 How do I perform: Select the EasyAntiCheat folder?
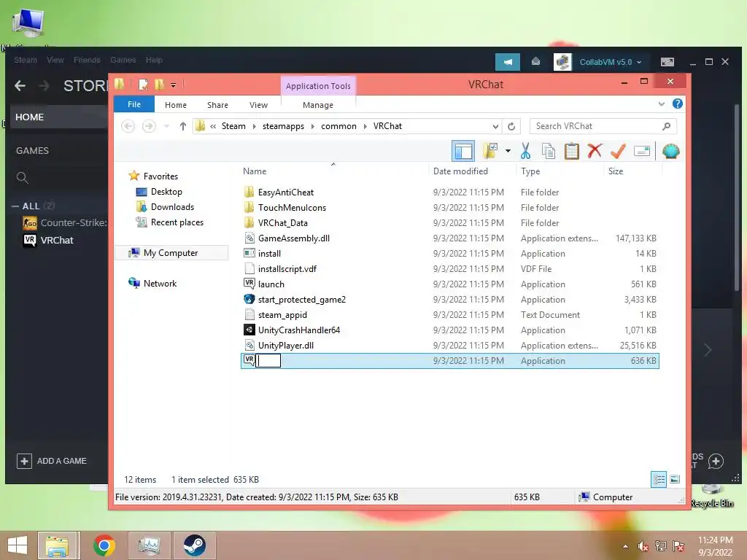[x=286, y=192]
